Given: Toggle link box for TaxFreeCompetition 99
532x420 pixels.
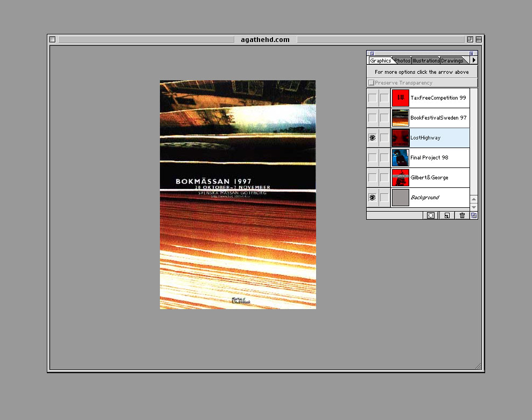Looking at the screenshot, I should [x=384, y=97].
